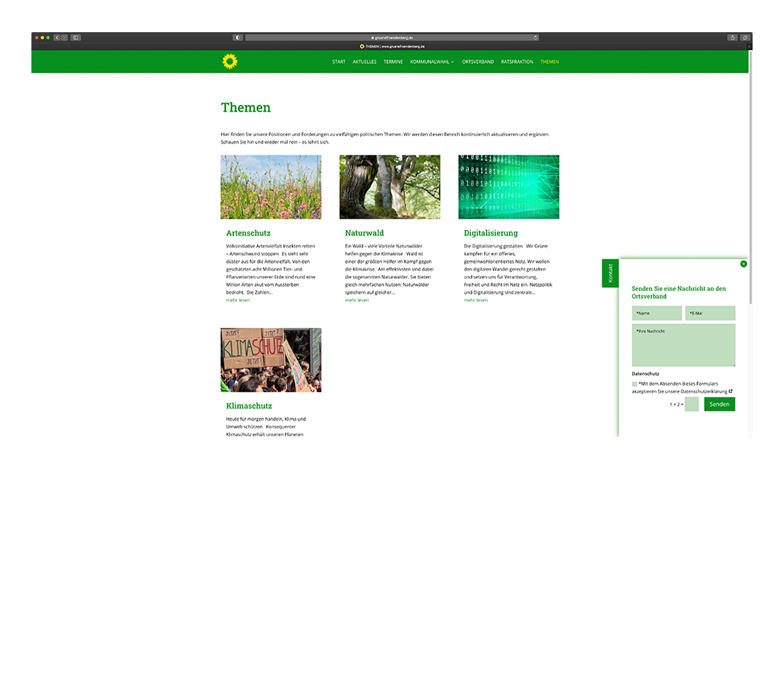The image size is (784, 681).
Task: Close the contact form with the X icon
Action: [x=743, y=264]
